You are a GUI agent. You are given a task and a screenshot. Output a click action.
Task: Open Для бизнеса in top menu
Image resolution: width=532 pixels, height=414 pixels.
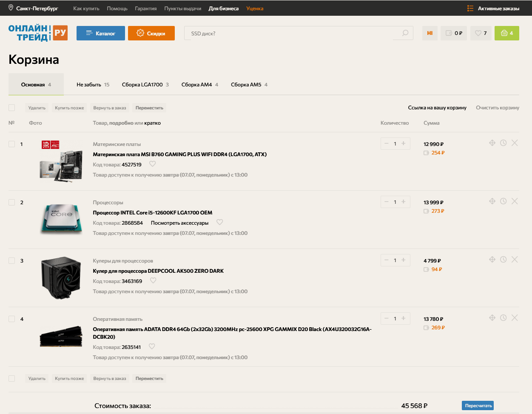(223, 9)
